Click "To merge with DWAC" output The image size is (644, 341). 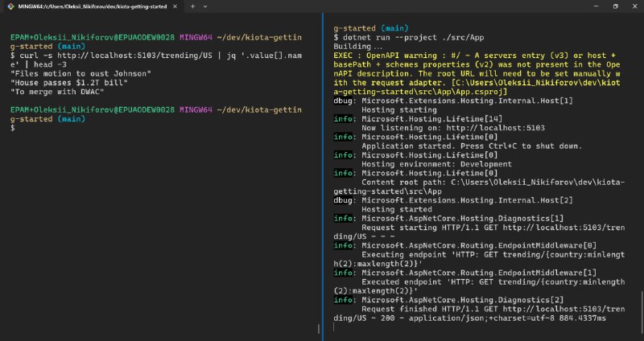(x=57, y=92)
